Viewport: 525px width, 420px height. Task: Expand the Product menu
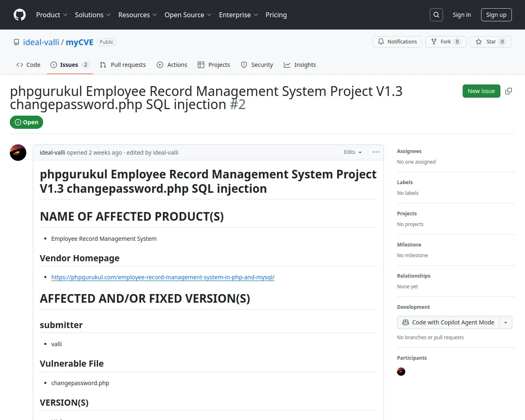coord(52,15)
